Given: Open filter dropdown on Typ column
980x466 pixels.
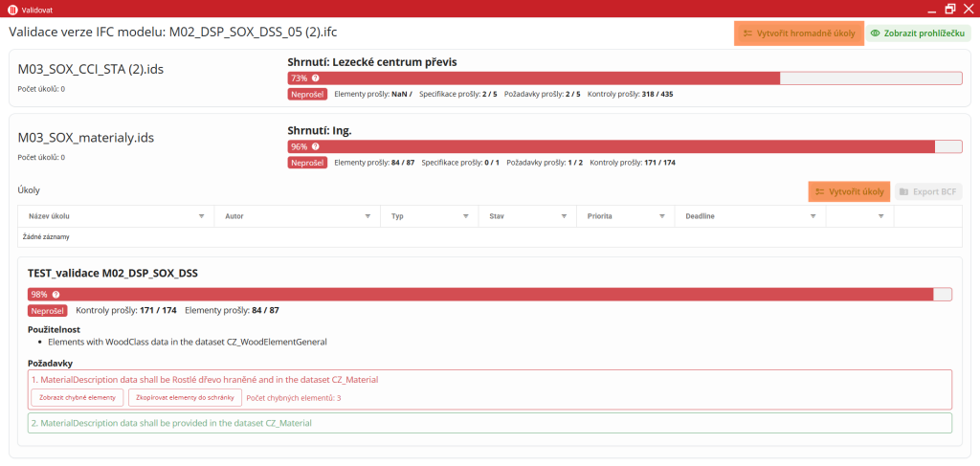Looking at the screenshot, I should 465,216.
